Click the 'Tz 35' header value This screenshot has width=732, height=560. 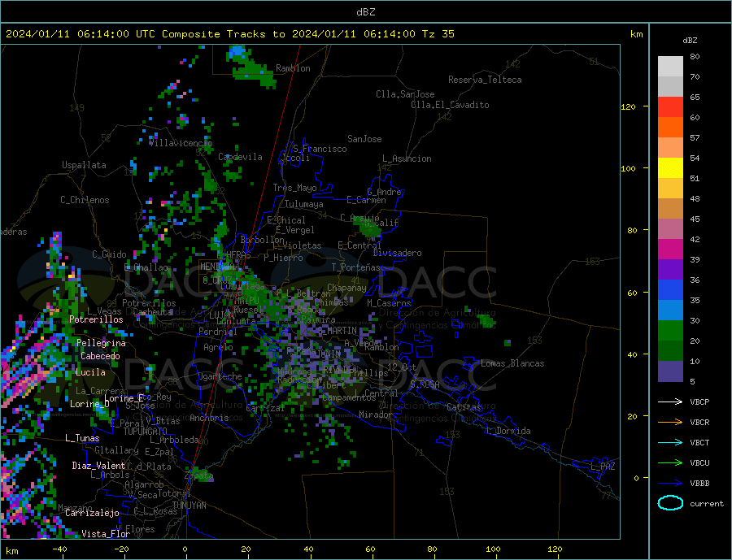(x=438, y=34)
